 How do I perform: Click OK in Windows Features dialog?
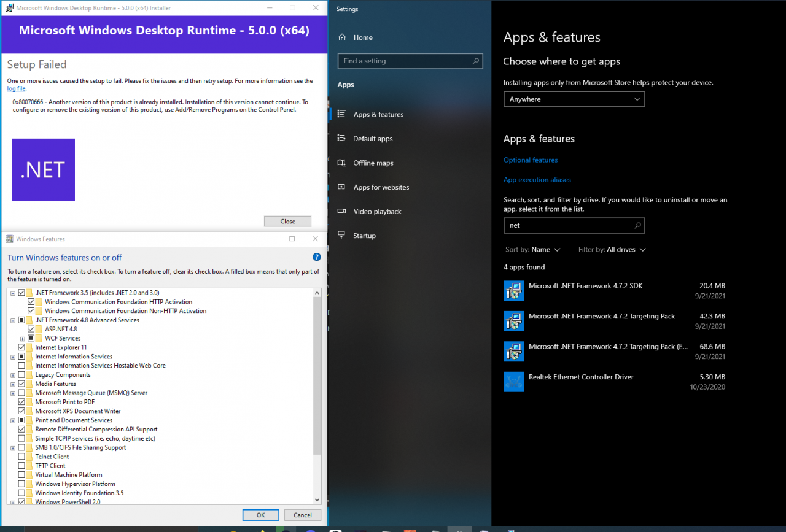tap(260, 515)
